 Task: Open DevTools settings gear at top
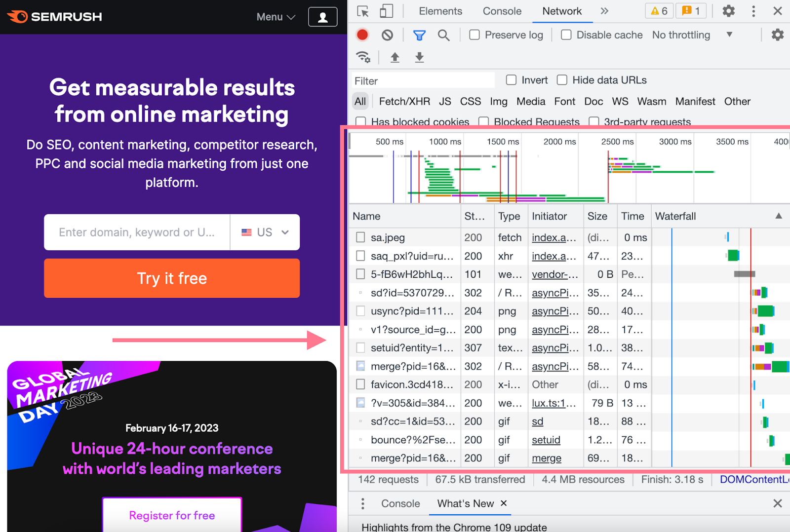(728, 11)
